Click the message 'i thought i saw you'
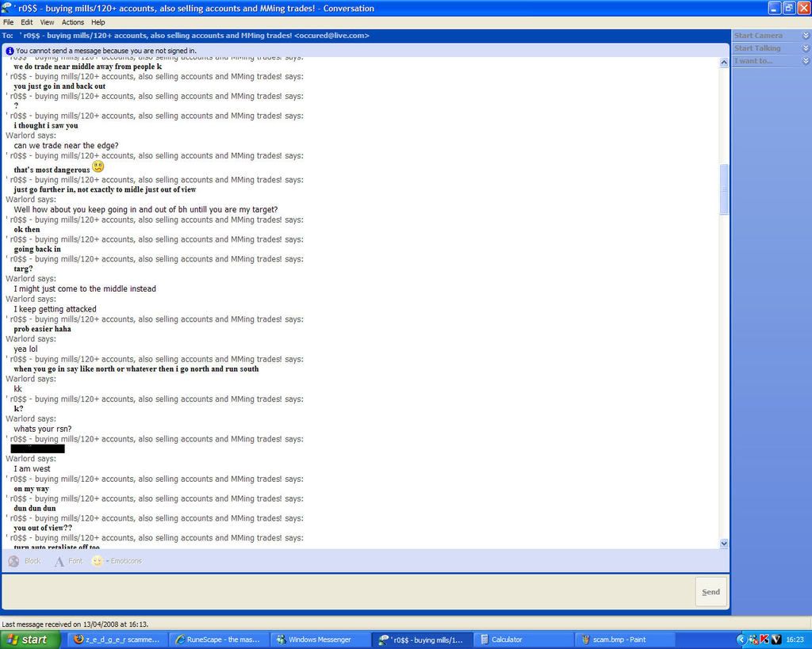 tap(46, 125)
